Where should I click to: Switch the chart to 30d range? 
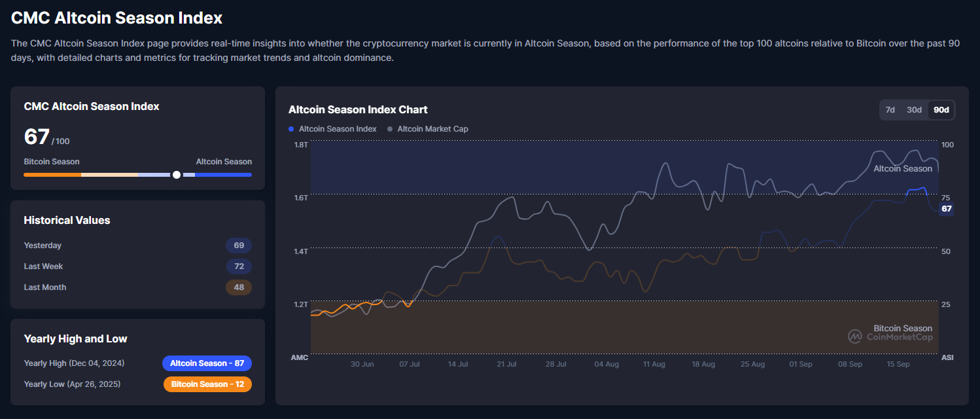point(914,110)
